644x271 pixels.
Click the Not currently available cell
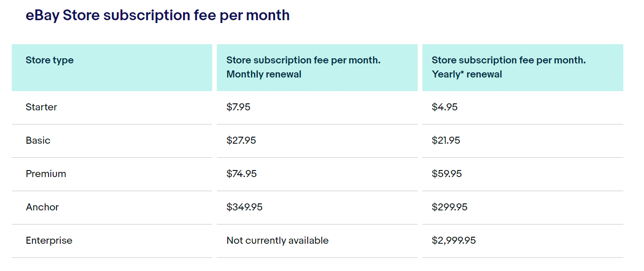click(278, 240)
